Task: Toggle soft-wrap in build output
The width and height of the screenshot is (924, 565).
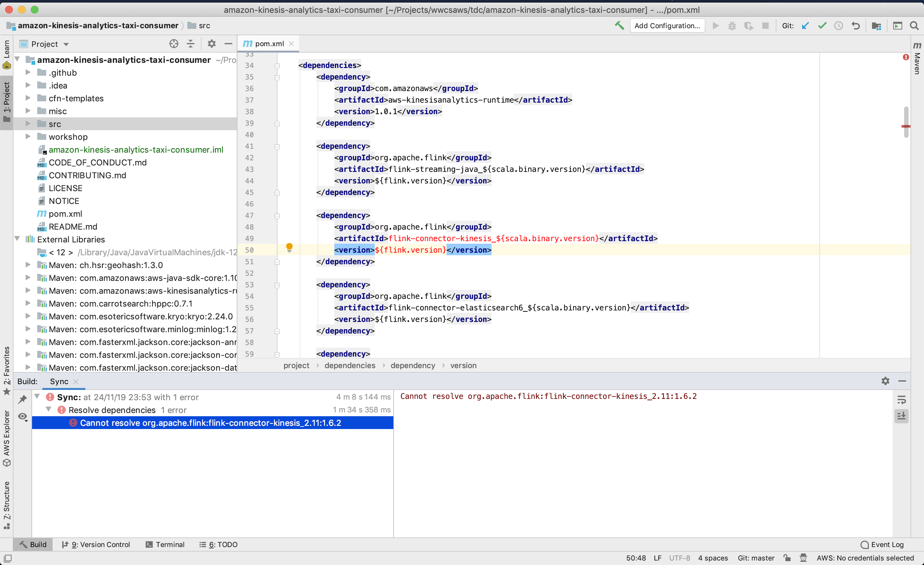Action: pyautogui.click(x=902, y=400)
